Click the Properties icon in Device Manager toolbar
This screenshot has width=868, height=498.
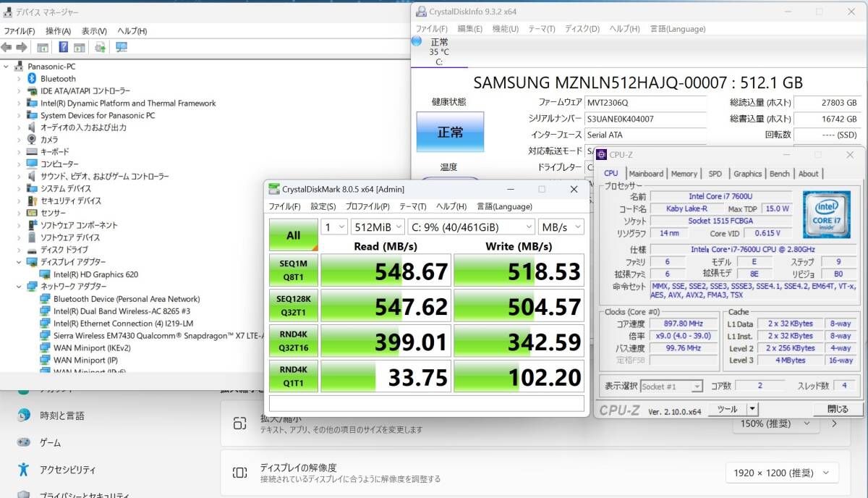[80, 47]
